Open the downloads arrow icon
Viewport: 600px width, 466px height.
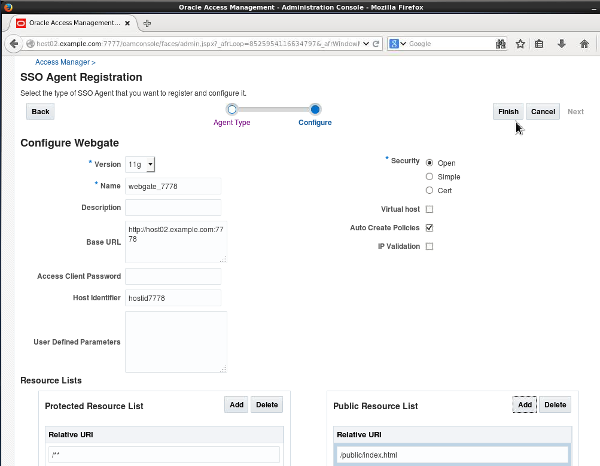pyautogui.click(x=561, y=44)
